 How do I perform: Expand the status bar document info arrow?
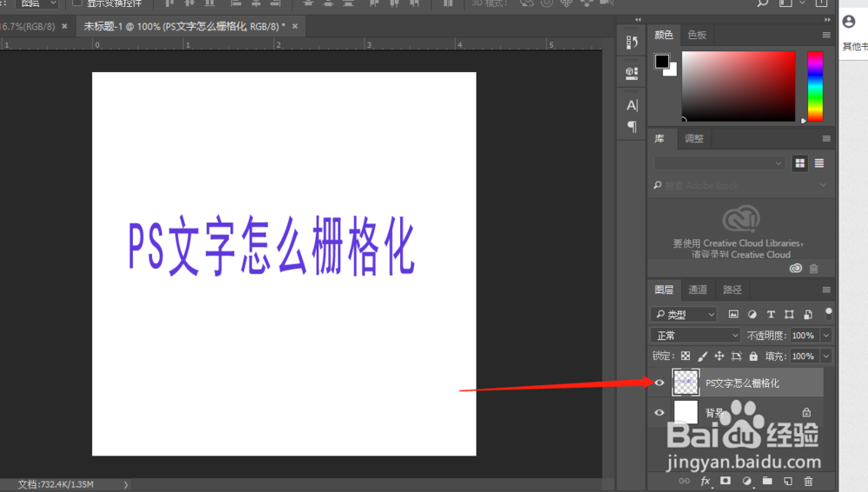[x=126, y=485]
